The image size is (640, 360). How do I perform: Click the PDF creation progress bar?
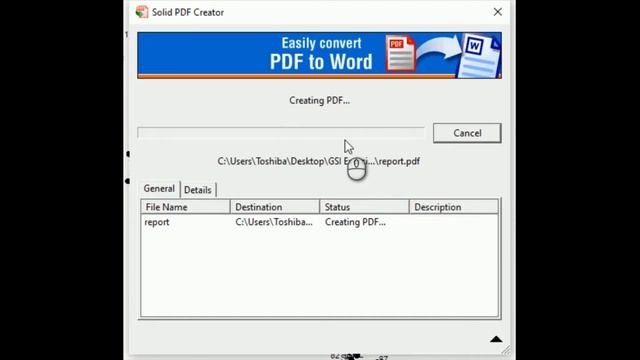[281, 133]
